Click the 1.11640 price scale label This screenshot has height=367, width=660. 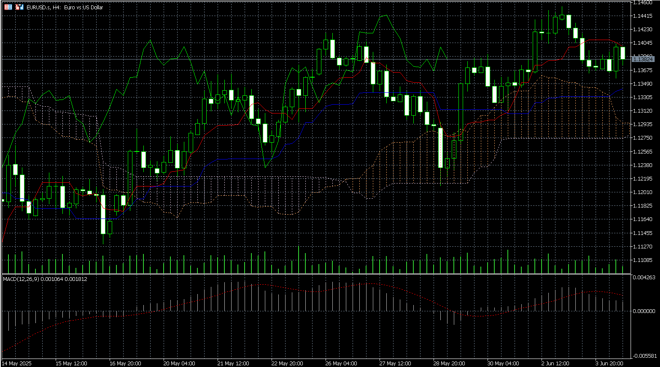642,219
